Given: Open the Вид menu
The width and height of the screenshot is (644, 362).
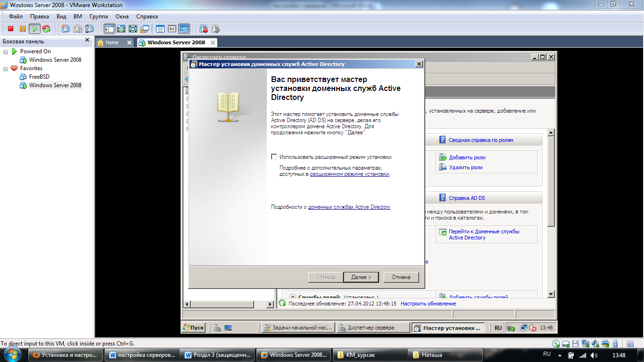Looking at the screenshot, I should click(61, 16).
